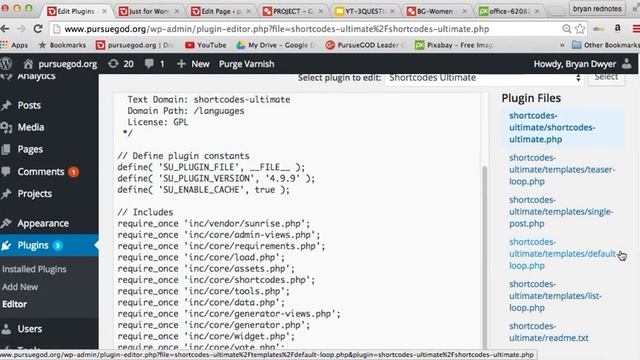The height and width of the screenshot is (360, 640).
Task: Open the Pixabay - Free Images bookmark
Action: pyautogui.click(x=454, y=45)
